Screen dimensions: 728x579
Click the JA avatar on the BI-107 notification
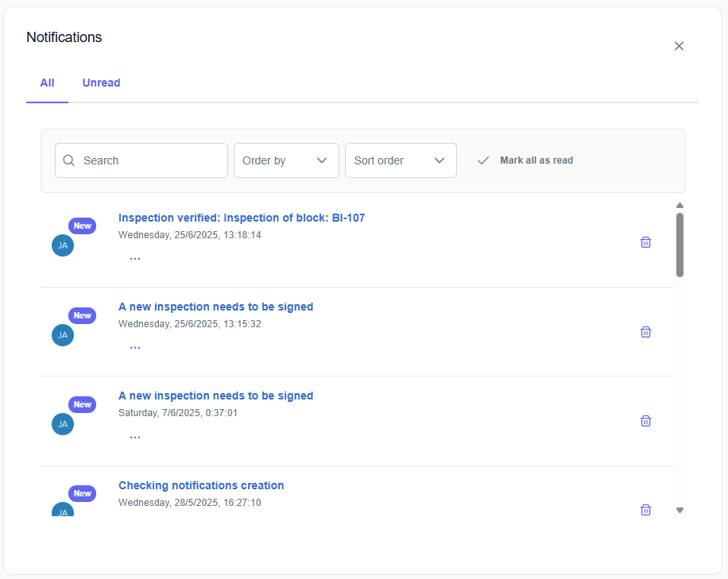[63, 246]
